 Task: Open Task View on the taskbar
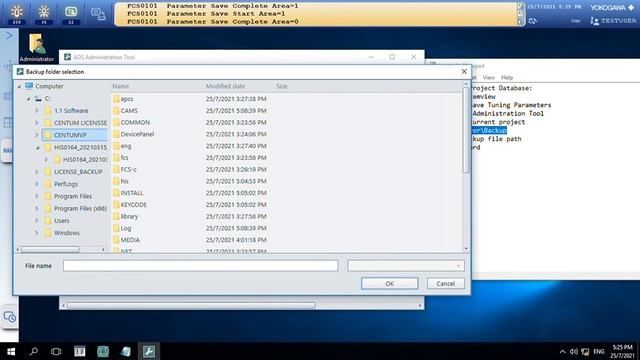[x=56, y=351]
